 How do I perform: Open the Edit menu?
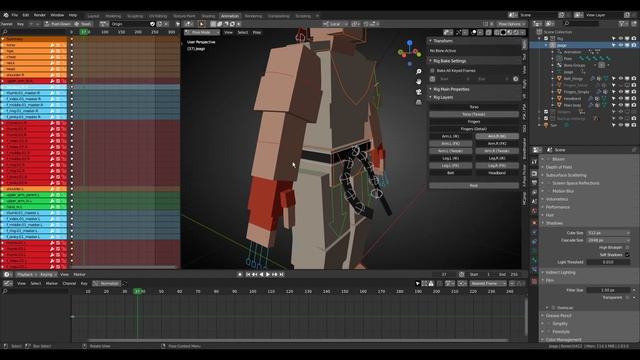[x=26, y=15]
